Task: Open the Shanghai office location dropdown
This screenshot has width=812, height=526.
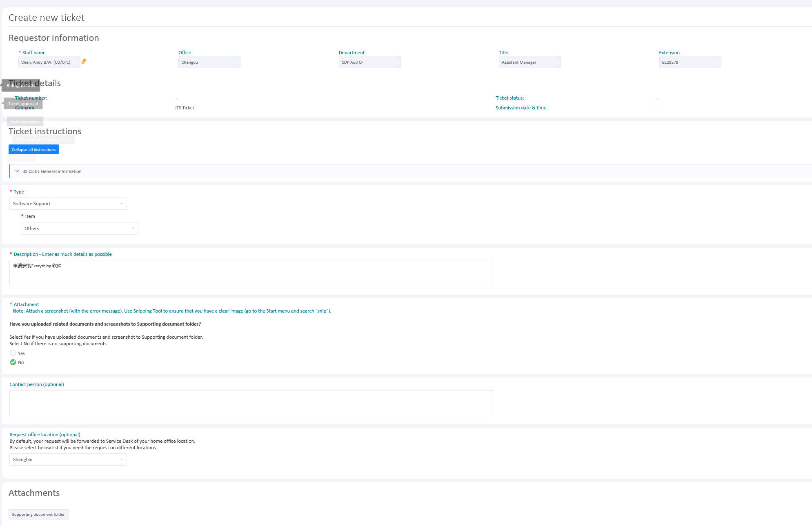Action: point(68,459)
